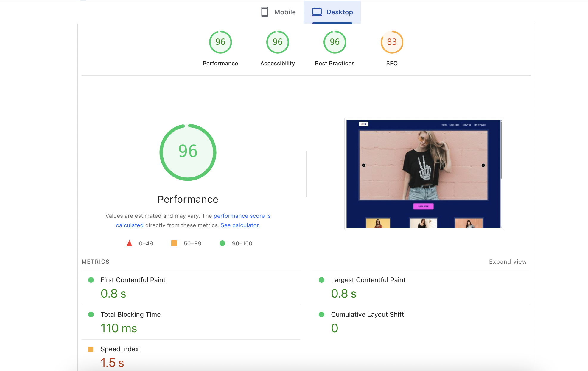The width and height of the screenshot is (588, 371).
Task: Click the Total Blocking Time metric
Action: coord(130,314)
